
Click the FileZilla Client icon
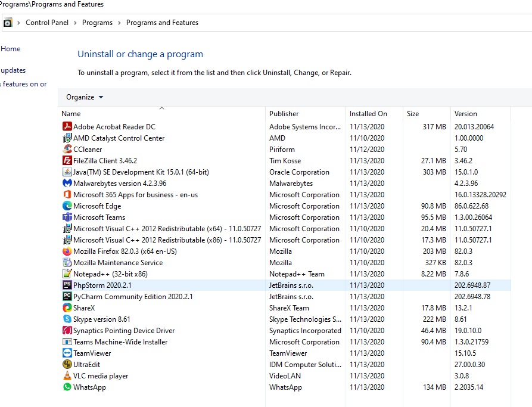click(67, 160)
